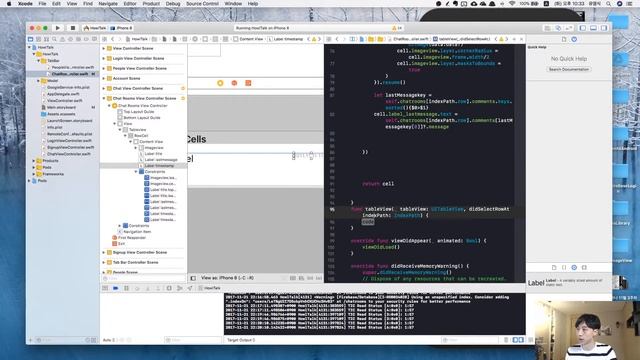Open the Debug menu

(x=173, y=4)
